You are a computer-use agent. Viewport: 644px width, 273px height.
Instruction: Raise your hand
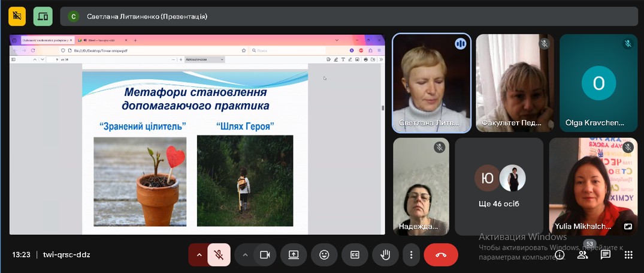click(385, 255)
